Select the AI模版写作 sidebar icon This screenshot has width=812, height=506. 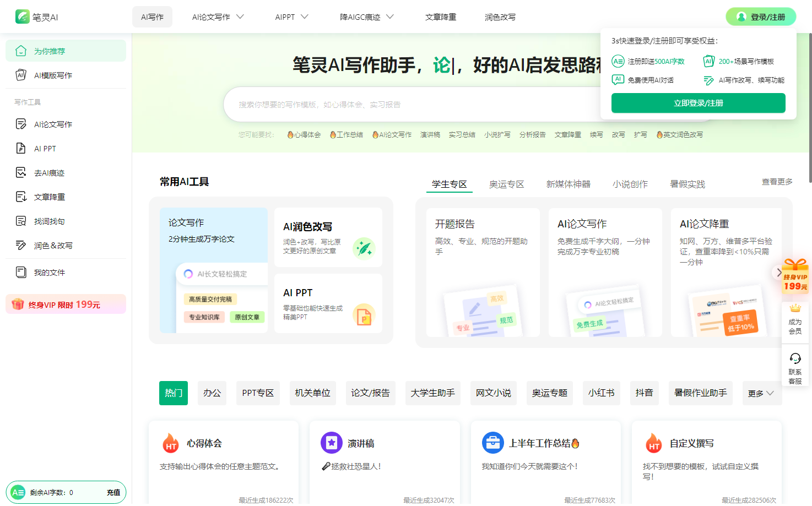pos(21,75)
